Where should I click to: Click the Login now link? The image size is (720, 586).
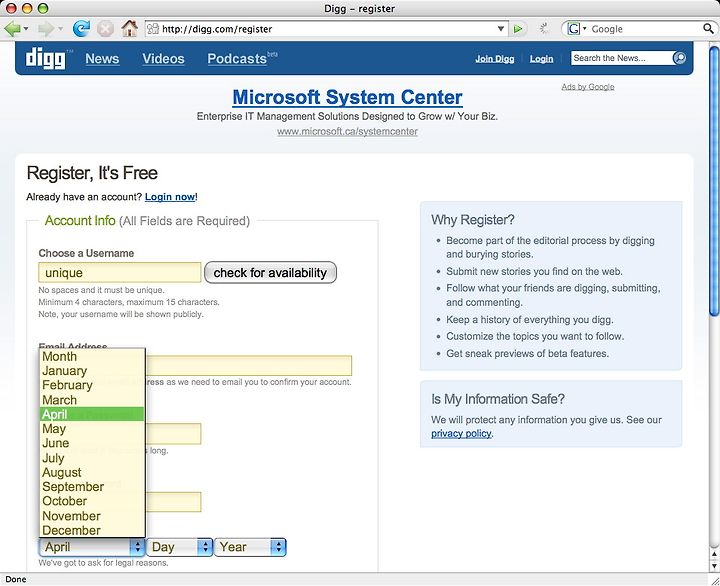tap(170, 197)
